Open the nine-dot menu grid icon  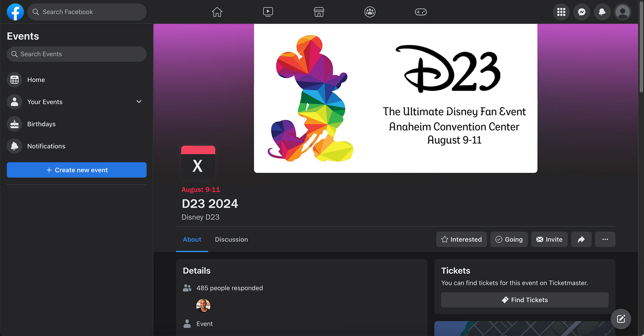coord(561,12)
